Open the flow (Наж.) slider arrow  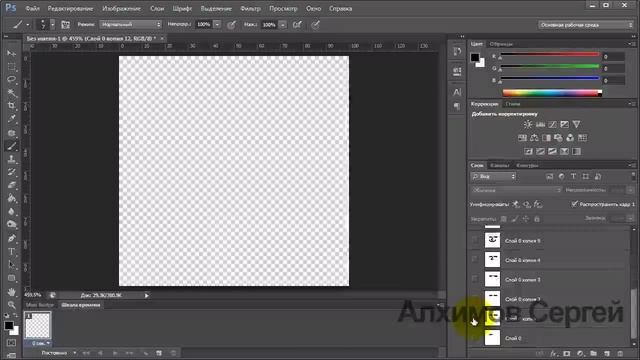click(x=282, y=25)
